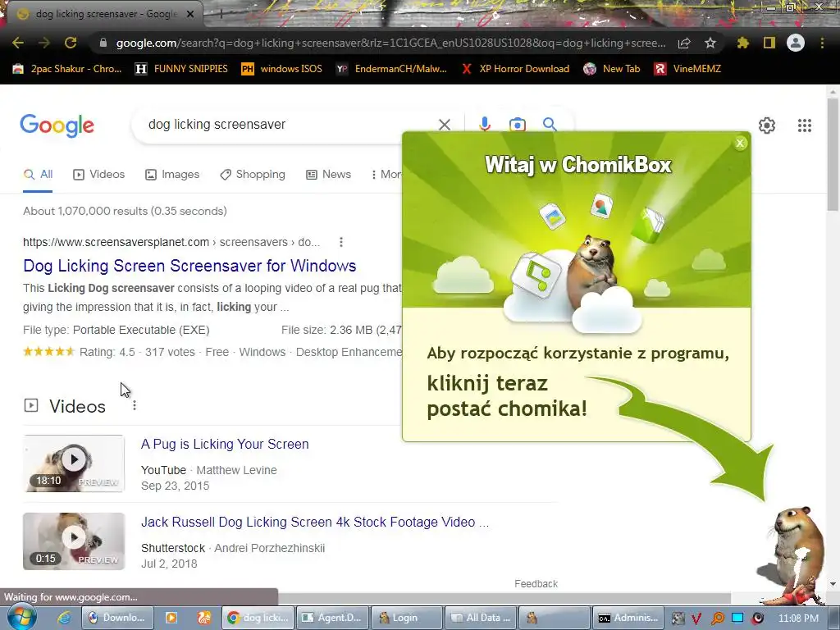
Task: Open the Google apps grid
Action: (804, 126)
